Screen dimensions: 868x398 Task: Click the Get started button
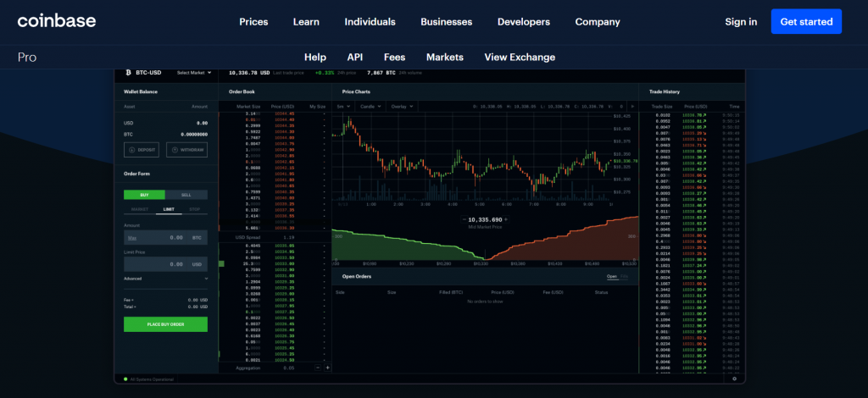point(807,21)
